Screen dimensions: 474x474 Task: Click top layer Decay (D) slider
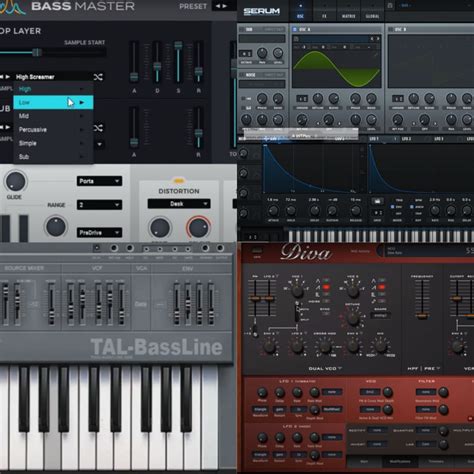tap(157, 62)
